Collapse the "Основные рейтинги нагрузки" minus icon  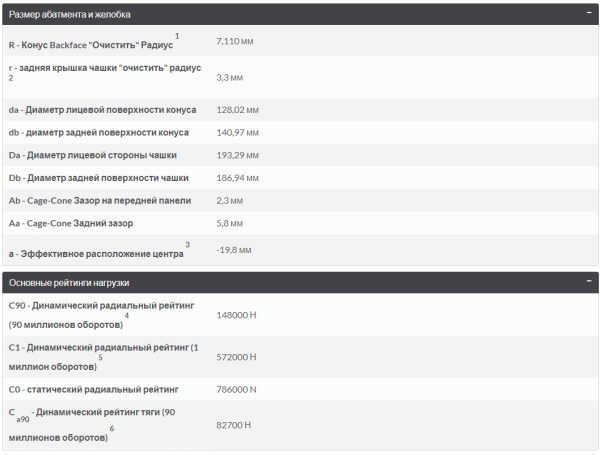click(589, 283)
